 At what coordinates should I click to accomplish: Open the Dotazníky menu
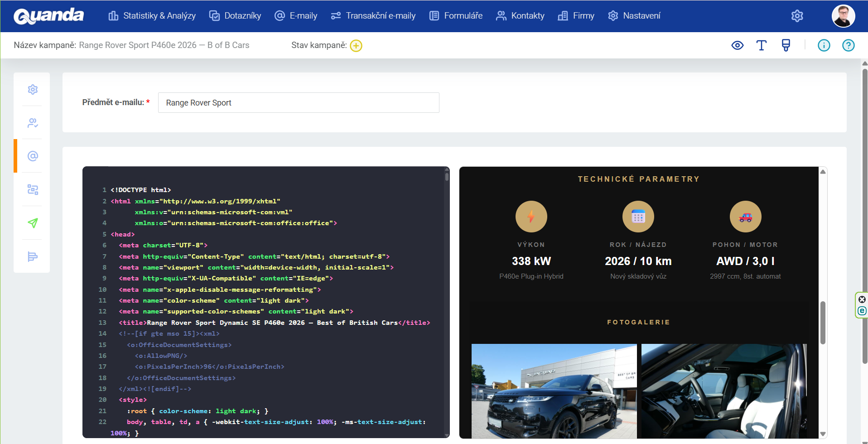(235, 16)
